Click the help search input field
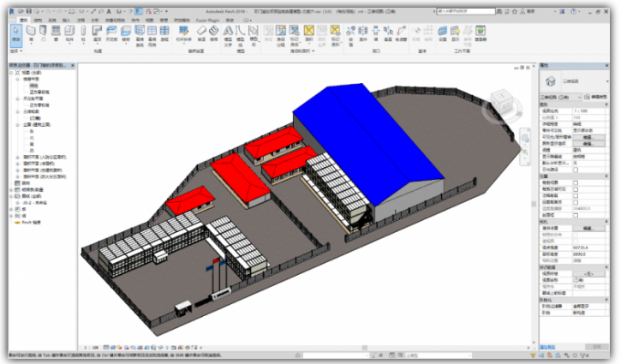This screenshot has width=627, height=364. [x=466, y=11]
